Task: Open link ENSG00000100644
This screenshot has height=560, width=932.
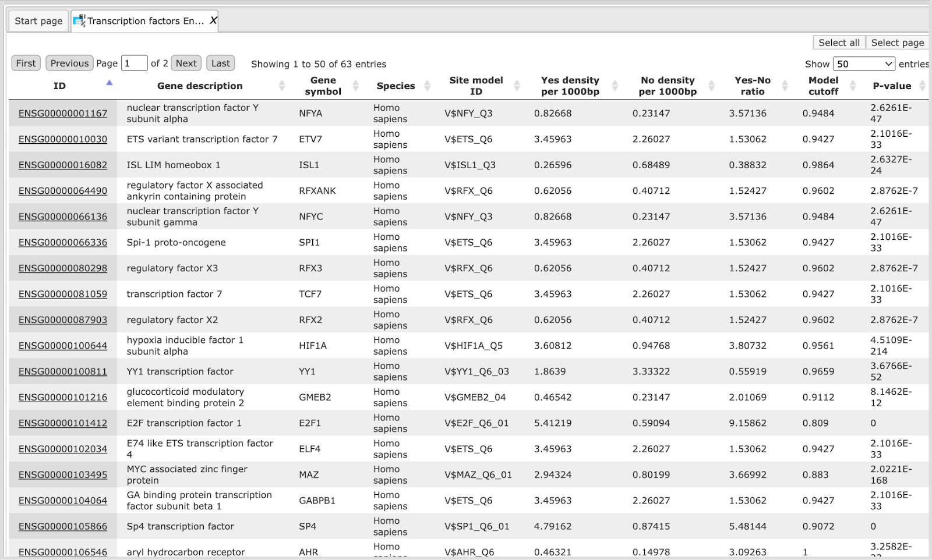Action: coord(63,346)
